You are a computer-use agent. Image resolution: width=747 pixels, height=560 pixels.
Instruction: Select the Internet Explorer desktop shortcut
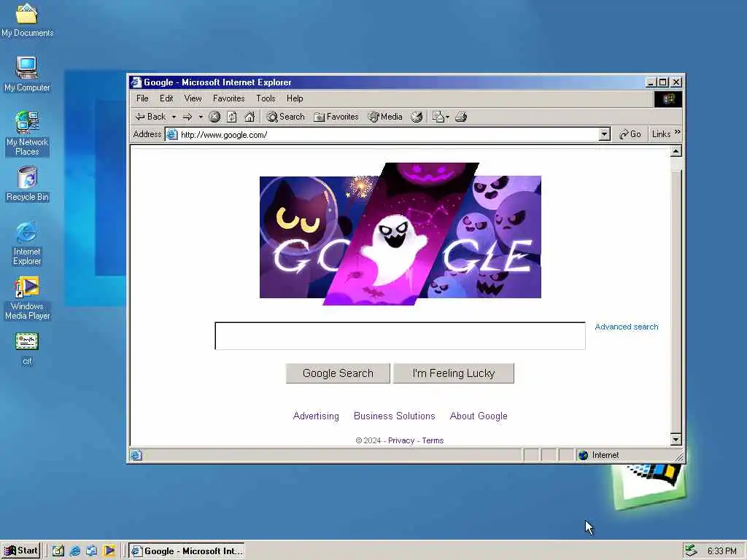27,243
